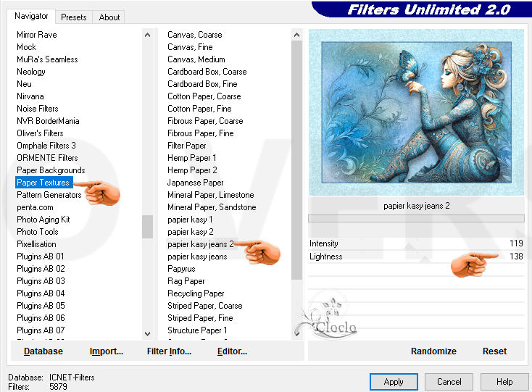Screen dimensions: 532x392
Task: Choose the Canvas, Fine filter
Action: click(x=190, y=47)
